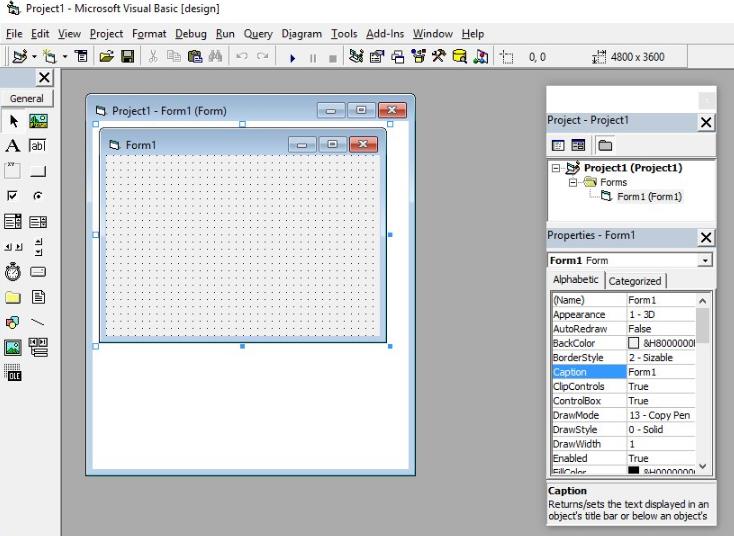
Task: Toggle Folders view in Project panel
Action: (x=605, y=146)
